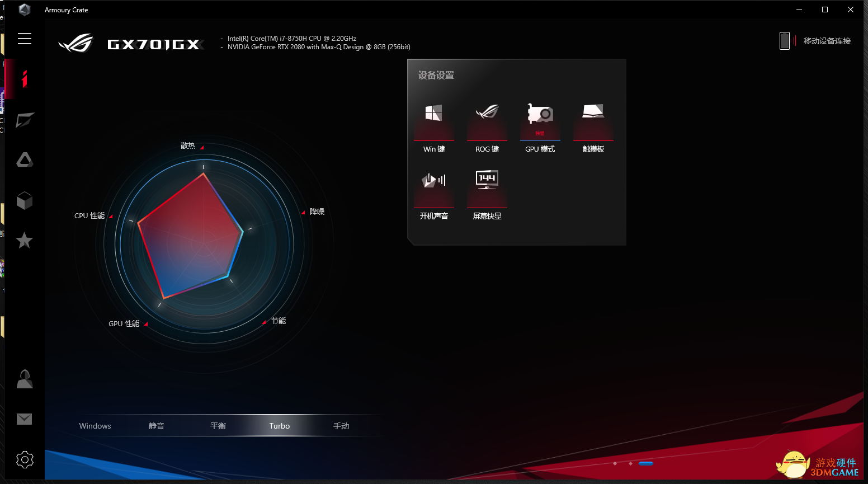Click the 设备设置 panel heading
This screenshot has height=484, width=868.
[x=436, y=75]
